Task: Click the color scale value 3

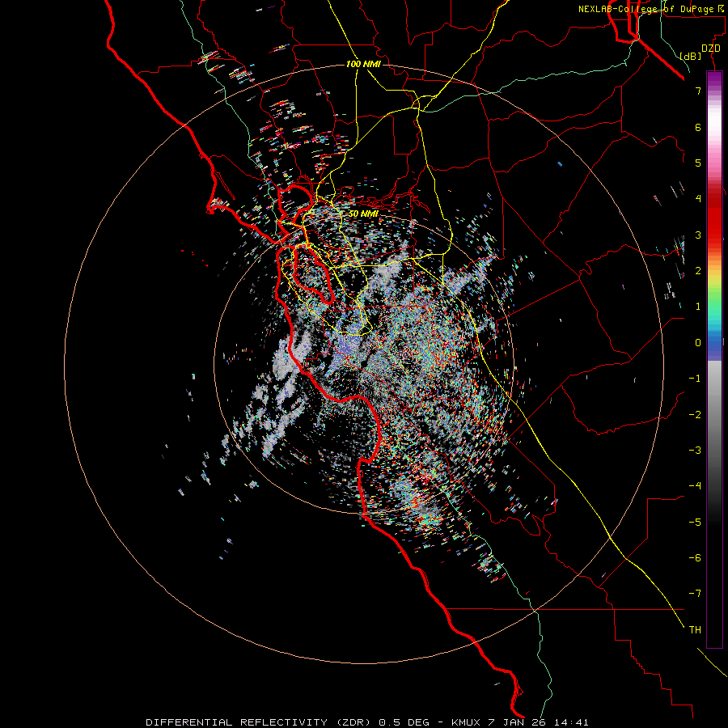Action: [698, 235]
